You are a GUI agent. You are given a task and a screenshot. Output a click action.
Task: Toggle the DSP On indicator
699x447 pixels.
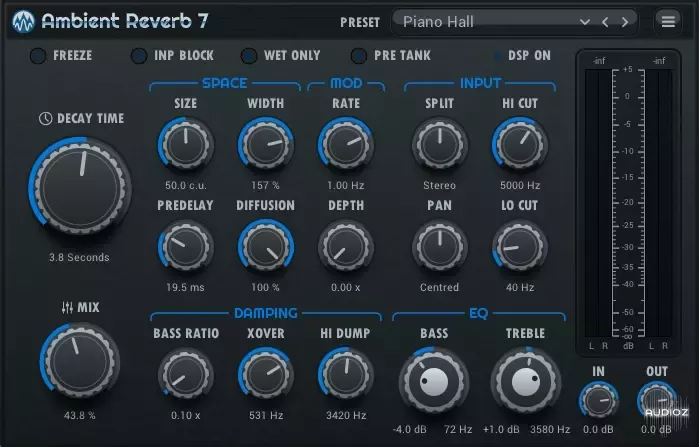[498, 56]
